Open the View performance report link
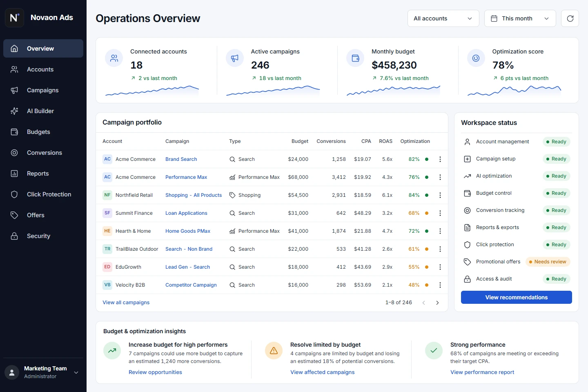Screen dimensions: 588x392 coord(482,372)
